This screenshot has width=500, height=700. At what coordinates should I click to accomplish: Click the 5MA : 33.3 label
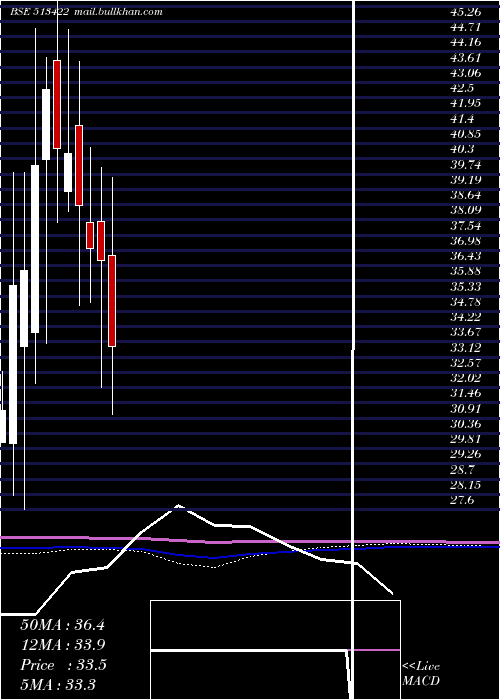pos(58,684)
